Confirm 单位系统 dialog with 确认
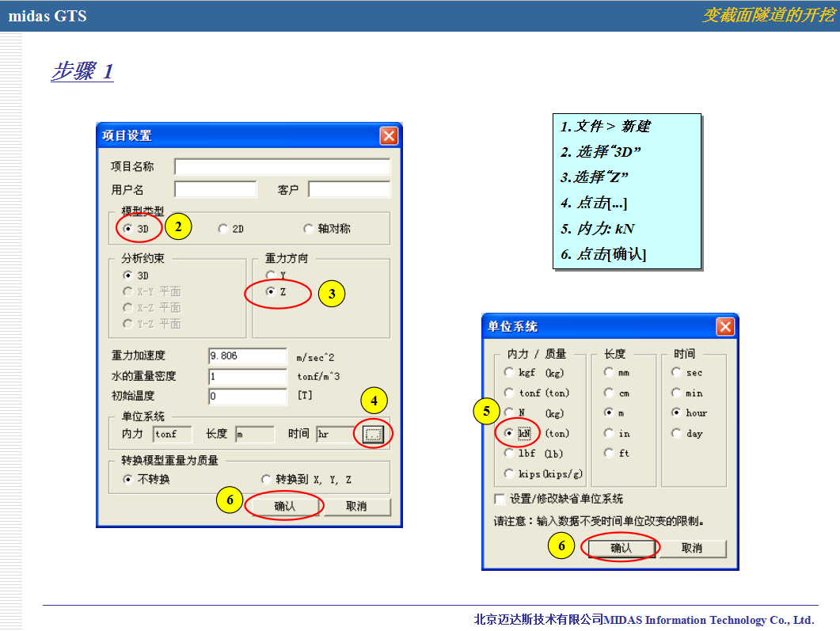The image size is (840, 631). click(621, 548)
